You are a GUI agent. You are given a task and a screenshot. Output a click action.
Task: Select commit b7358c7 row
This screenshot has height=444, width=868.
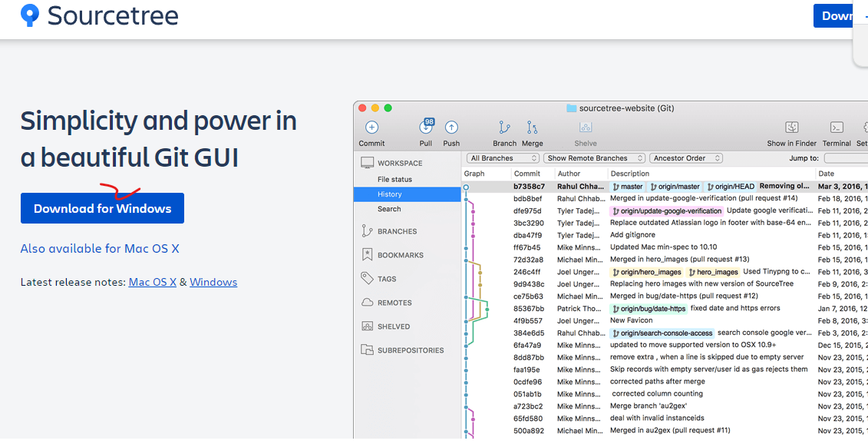click(665, 187)
